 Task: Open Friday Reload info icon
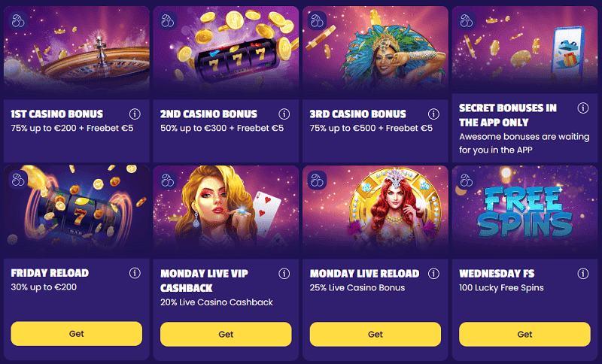click(135, 273)
